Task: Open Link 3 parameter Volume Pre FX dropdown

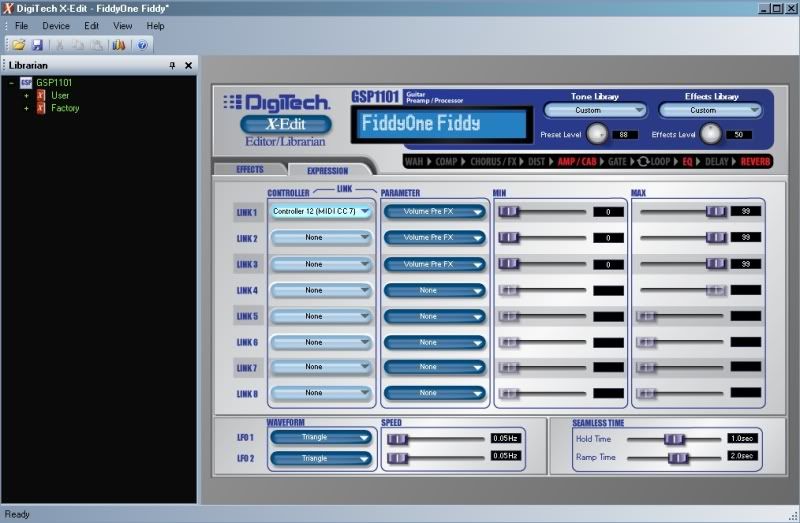Action: coord(434,264)
